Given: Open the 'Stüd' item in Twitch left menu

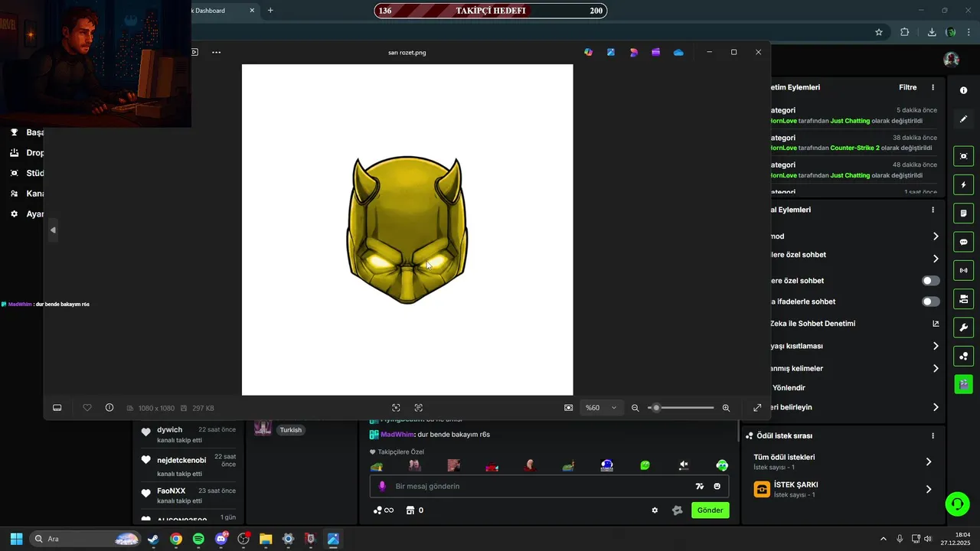Looking at the screenshot, I should 26,173.
